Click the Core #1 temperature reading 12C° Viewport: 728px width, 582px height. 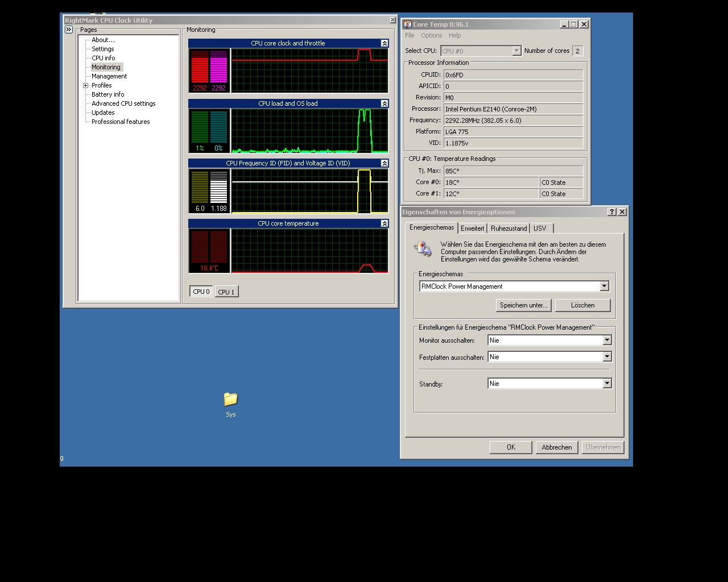pos(491,194)
